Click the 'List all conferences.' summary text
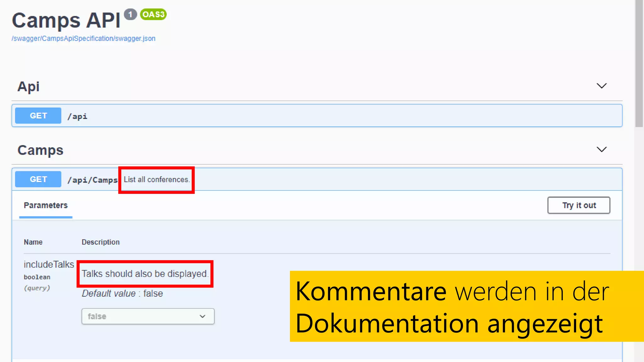Viewport: 644px width, 362px height. 157,179
